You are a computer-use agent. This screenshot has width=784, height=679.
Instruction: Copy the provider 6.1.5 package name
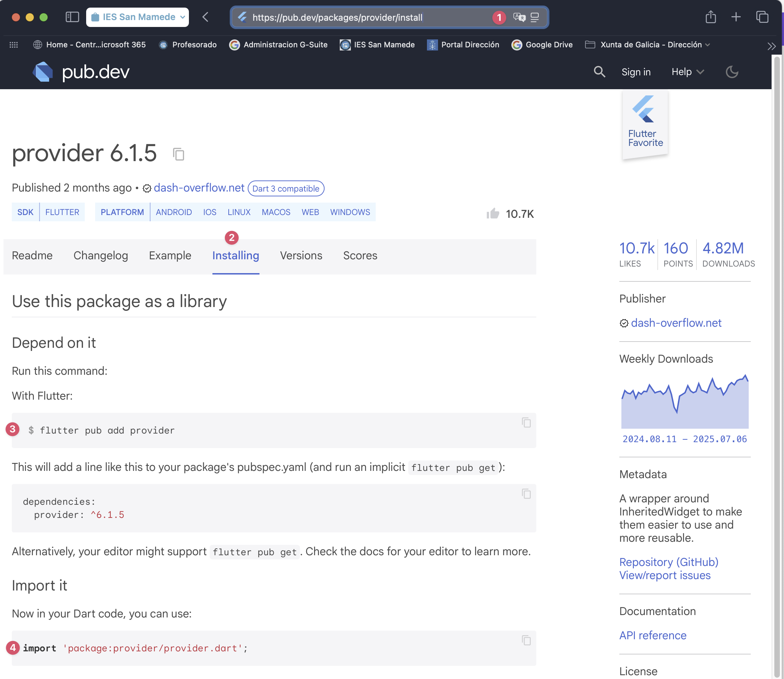(179, 154)
